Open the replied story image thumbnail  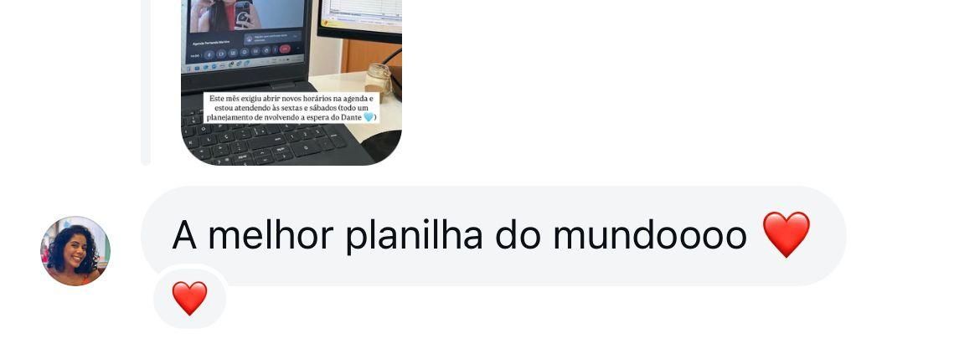click(291, 82)
